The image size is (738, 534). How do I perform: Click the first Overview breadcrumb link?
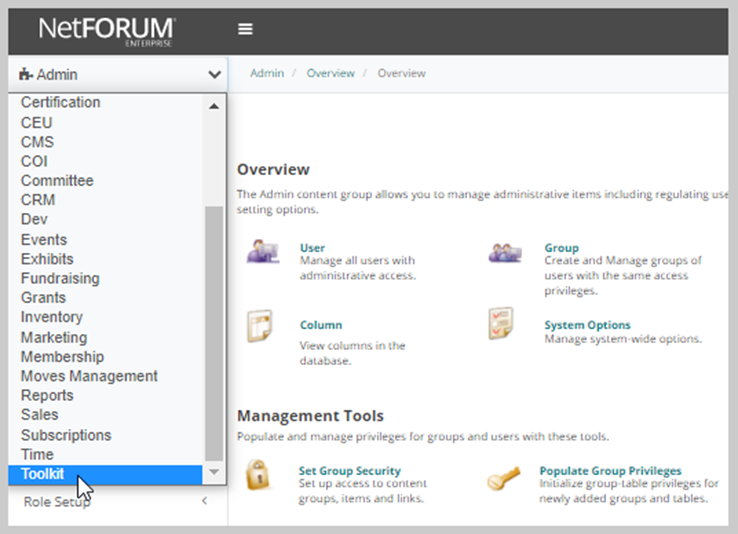(330, 73)
